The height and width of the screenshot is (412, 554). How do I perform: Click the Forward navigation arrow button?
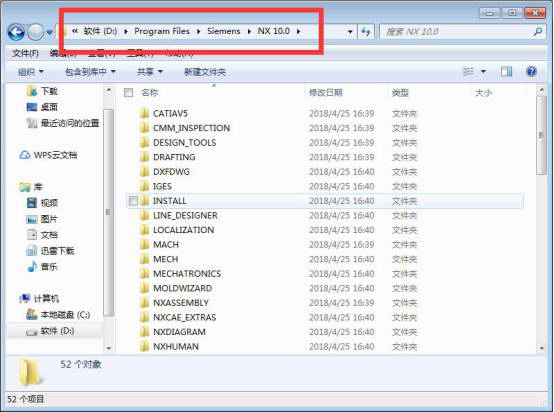coord(35,32)
